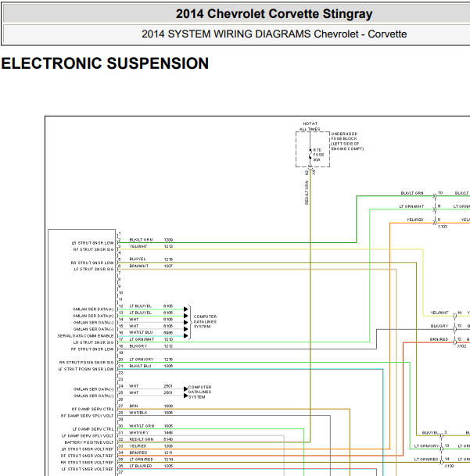Click the 'ELECTRONIC SUSPENSION' heading
Image resolution: width=470 pixels, height=476 pixels.
[105, 63]
